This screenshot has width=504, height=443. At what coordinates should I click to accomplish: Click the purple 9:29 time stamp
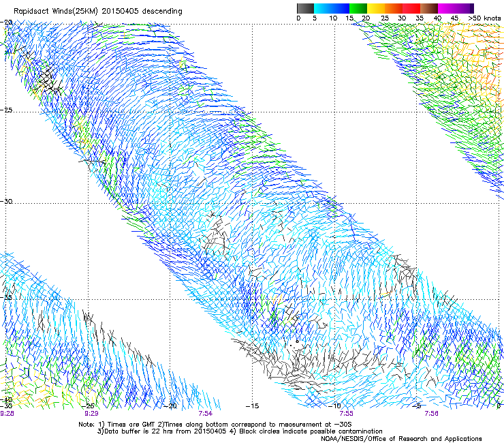tap(92, 414)
